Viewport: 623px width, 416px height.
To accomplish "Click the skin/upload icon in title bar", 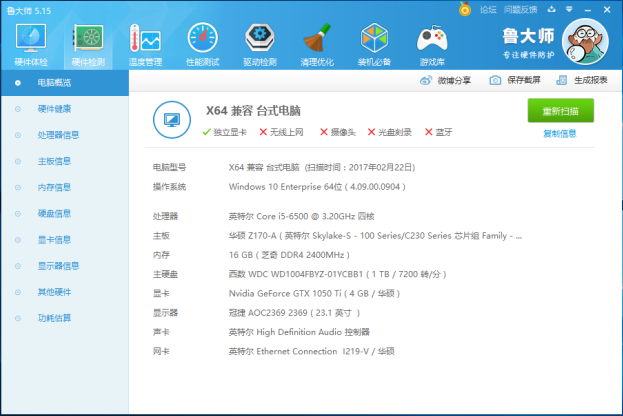I will (551, 9).
